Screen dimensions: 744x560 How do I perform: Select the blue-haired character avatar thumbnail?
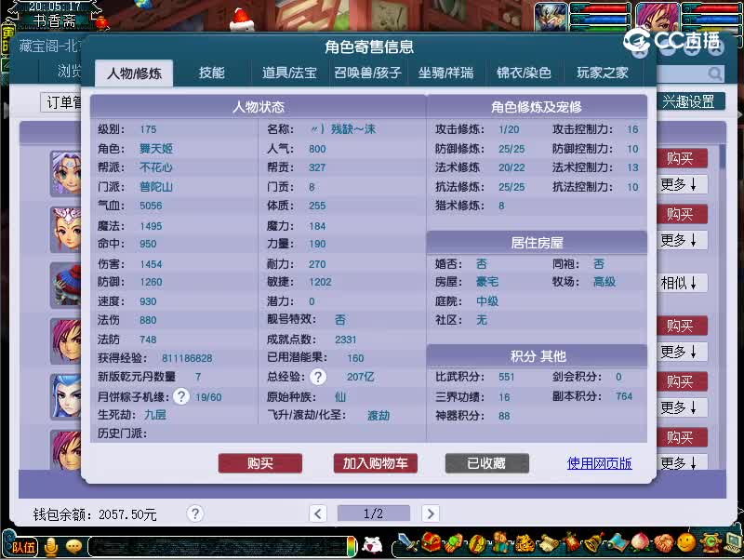coord(66,396)
